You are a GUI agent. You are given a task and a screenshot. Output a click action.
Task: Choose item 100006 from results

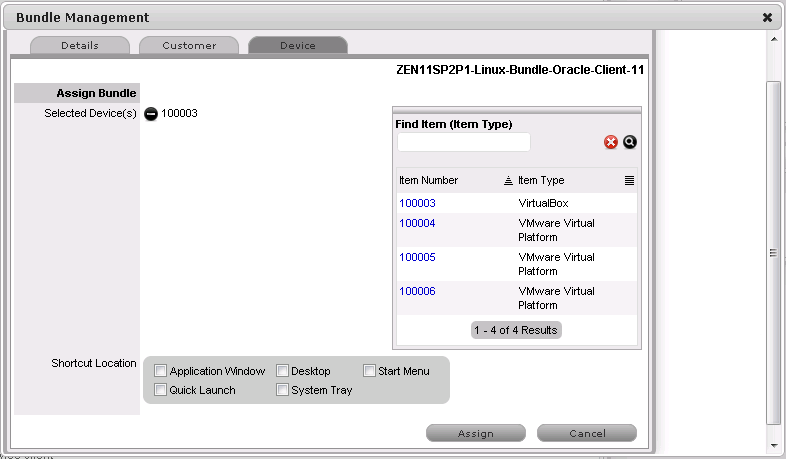click(x=417, y=291)
